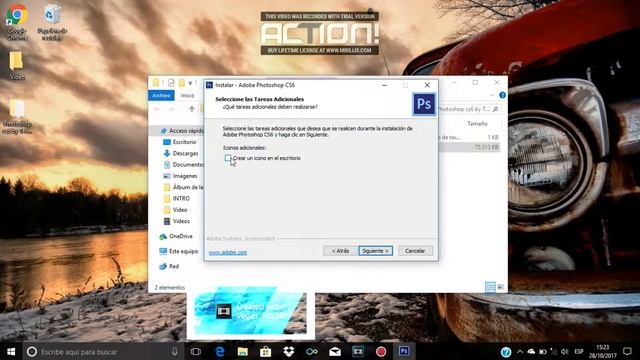Select the Video folder on the desktop
The height and width of the screenshot is (360, 640).
[17, 65]
